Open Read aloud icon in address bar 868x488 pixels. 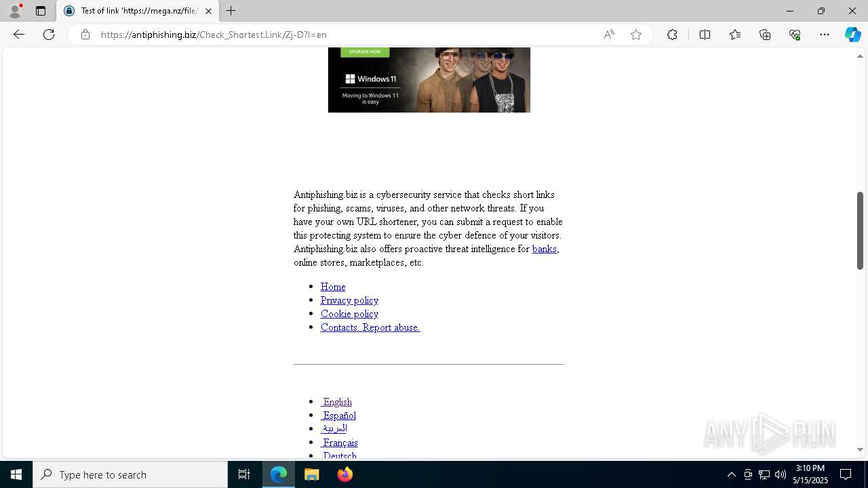pyautogui.click(x=609, y=35)
